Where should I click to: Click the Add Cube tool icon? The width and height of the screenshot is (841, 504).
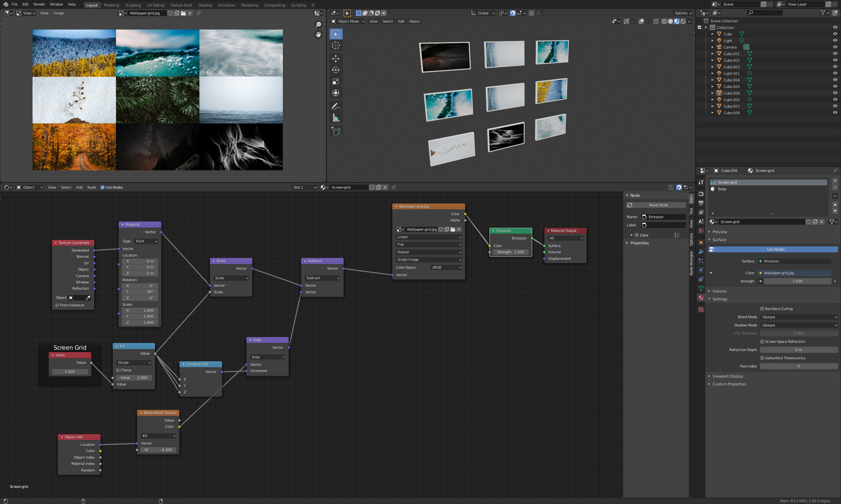[335, 132]
